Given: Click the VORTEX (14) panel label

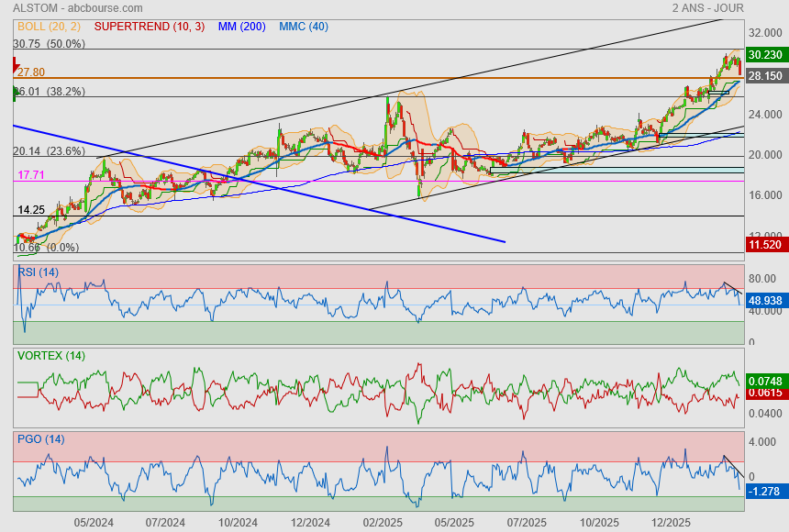Looking at the screenshot, I should coord(50,355).
